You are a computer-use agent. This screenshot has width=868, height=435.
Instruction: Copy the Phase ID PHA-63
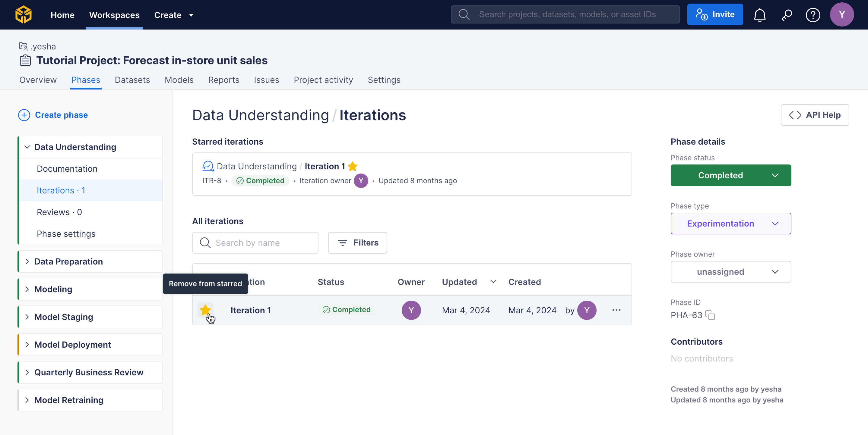(710, 315)
